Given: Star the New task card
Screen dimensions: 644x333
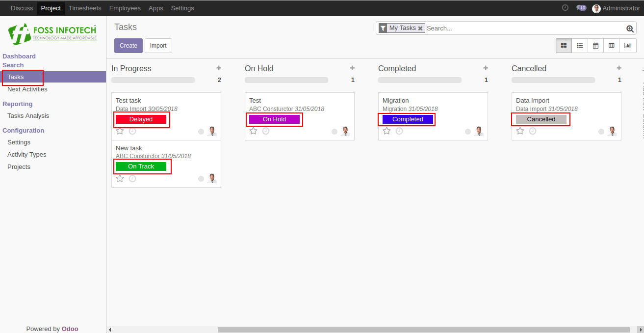Looking at the screenshot, I should pos(120,178).
